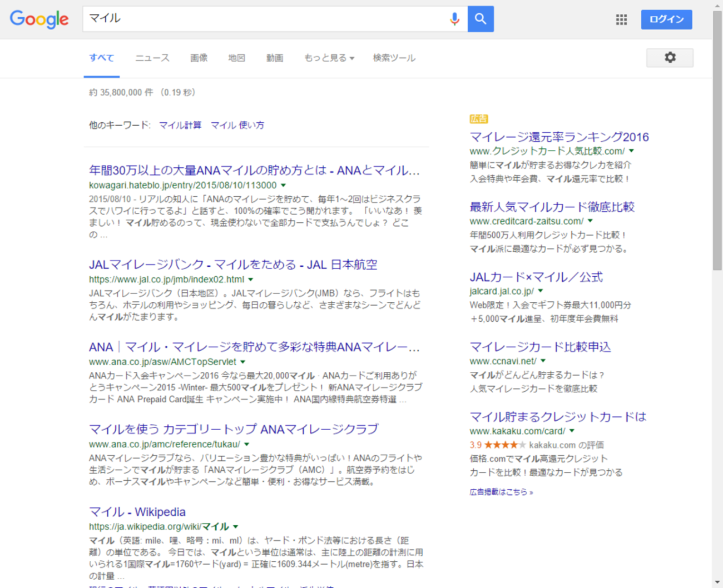Open ad マイレージカード比較申込
Screen dimensions: 723x588
pos(540,347)
